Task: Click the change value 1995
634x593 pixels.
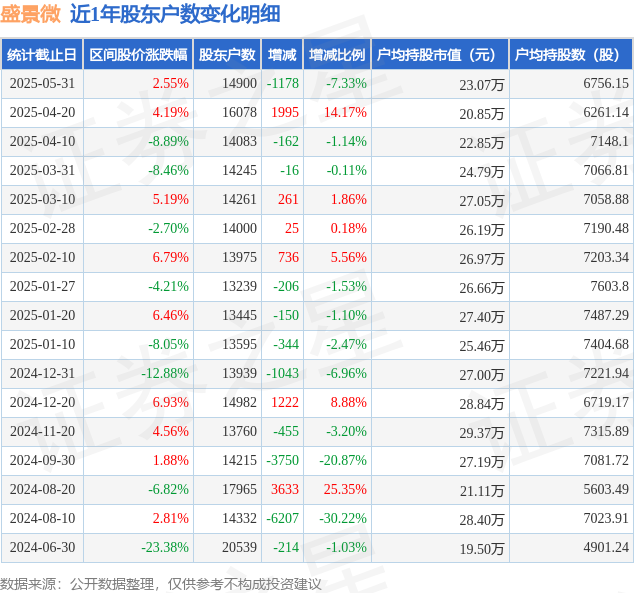Action: tap(285, 112)
